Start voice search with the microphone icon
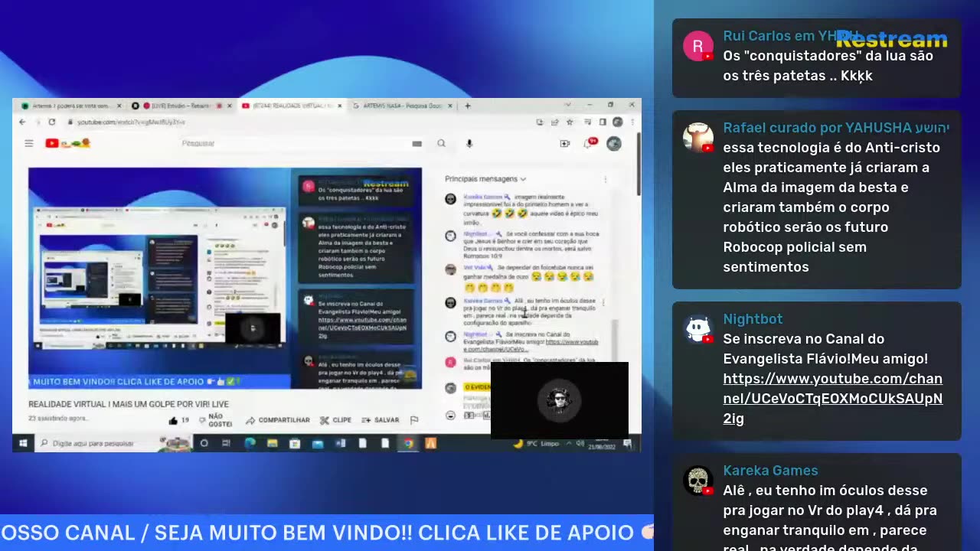This screenshot has height=551, width=980. point(469,143)
